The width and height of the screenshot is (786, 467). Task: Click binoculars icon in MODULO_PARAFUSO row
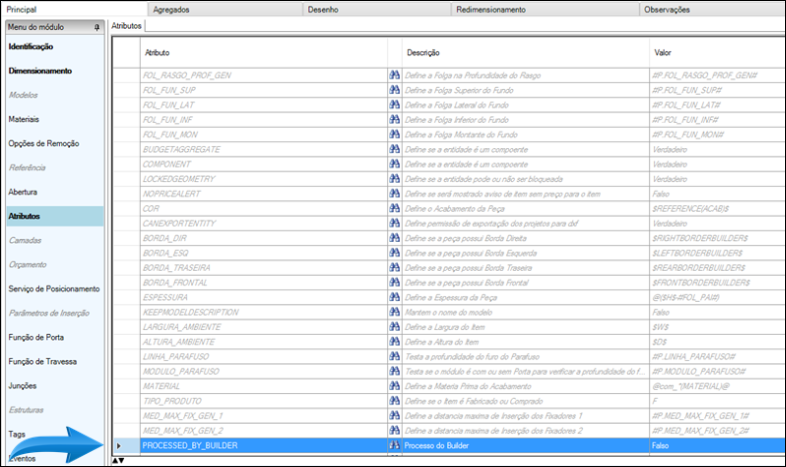[395, 371]
